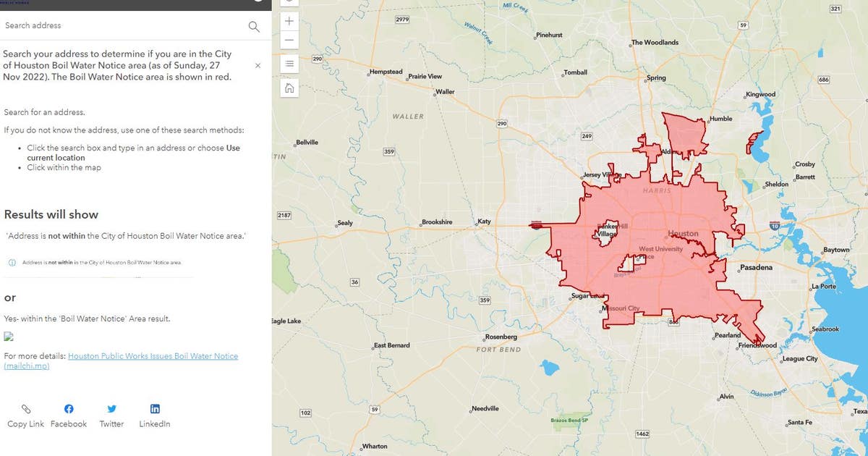Share via the Facebook icon

pyautogui.click(x=69, y=409)
